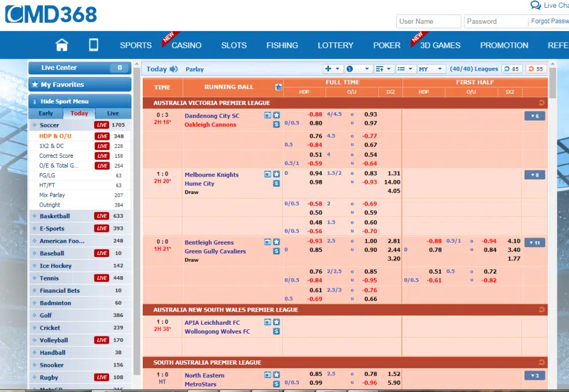Image resolution: width=569 pixels, height=392 pixels.
Task: Expand more odds for Bentleigh Greens match
Action: (x=534, y=243)
